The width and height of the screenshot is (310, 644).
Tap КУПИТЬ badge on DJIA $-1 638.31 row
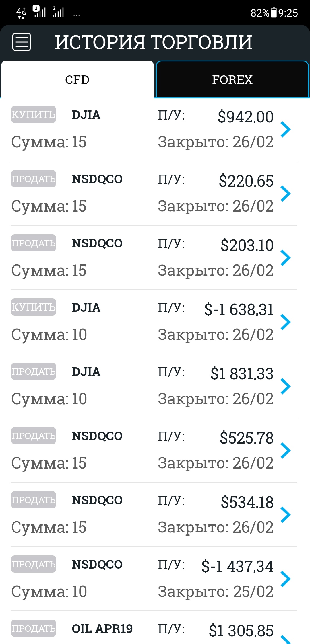coord(34,307)
